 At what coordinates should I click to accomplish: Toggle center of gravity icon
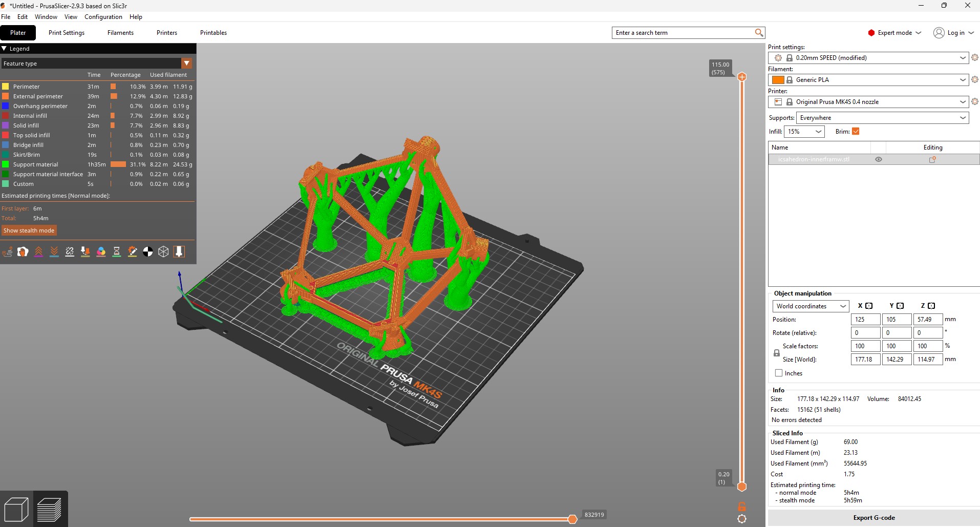147,251
